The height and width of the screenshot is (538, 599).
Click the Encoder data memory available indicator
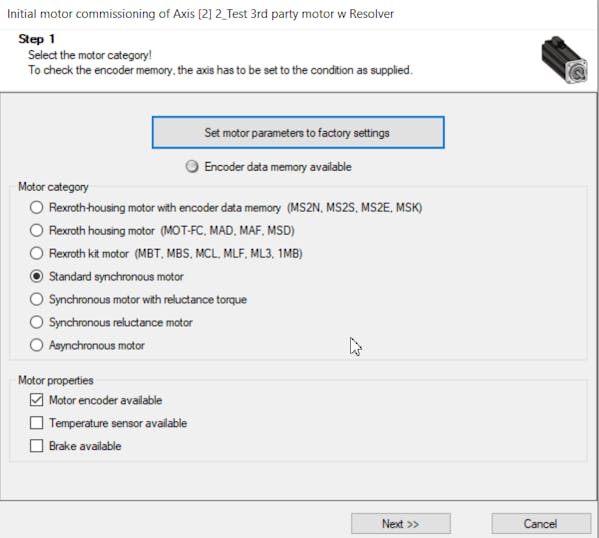pos(192,167)
